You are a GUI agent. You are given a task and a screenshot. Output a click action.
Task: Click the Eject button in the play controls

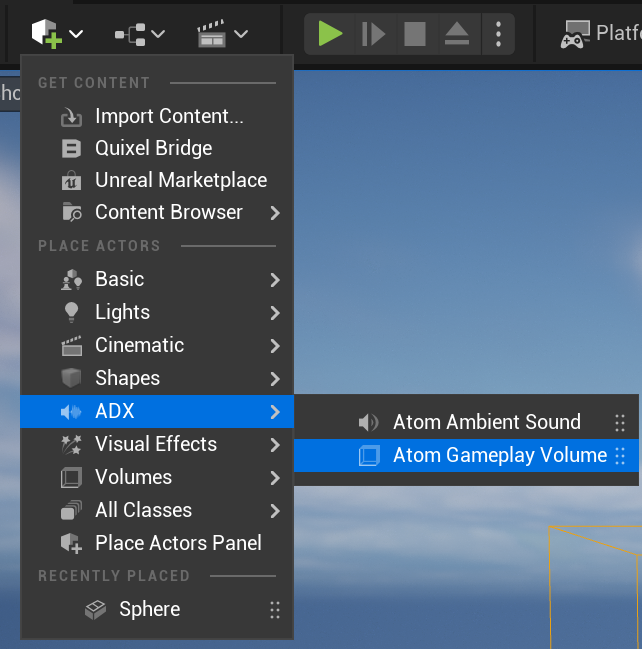pos(457,34)
